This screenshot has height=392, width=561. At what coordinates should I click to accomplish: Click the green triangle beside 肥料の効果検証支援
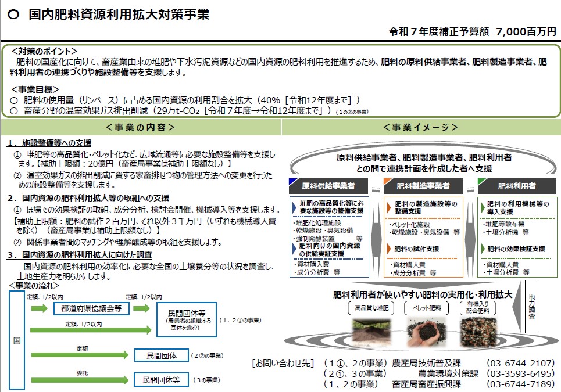tap(481, 249)
